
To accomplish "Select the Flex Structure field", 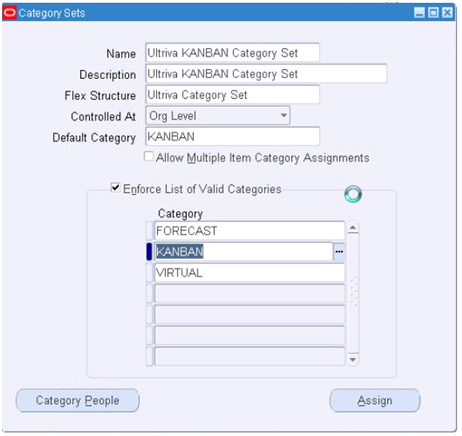I will (233, 95).
